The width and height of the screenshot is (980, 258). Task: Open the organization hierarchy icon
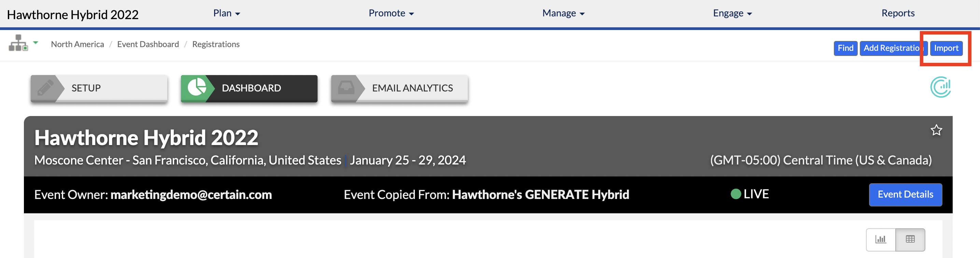tap(18, 43)
